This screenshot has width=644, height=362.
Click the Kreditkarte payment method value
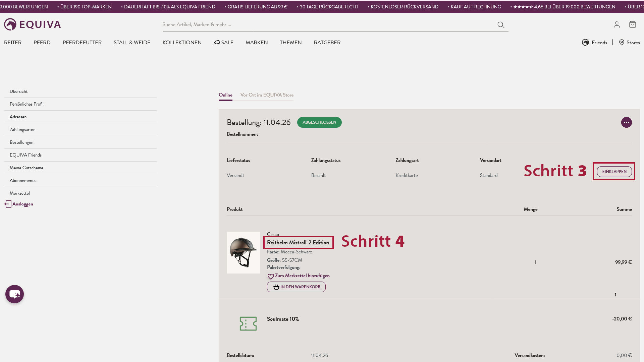point(407,175)
